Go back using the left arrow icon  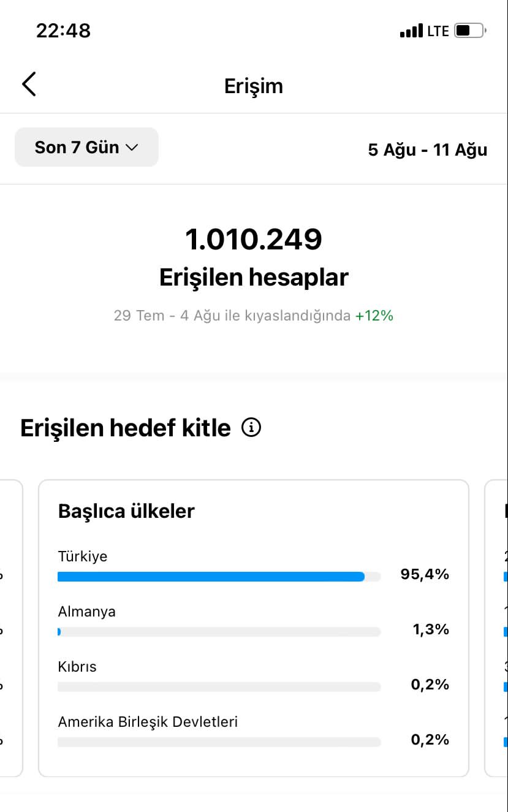click(29, 84)
